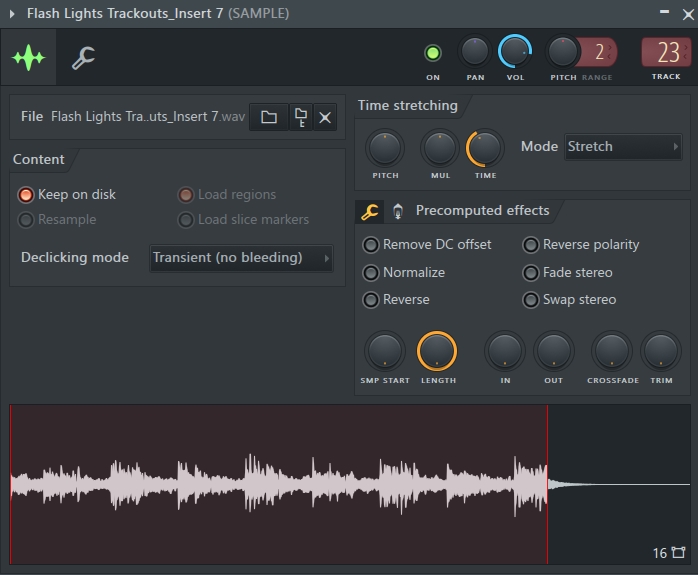Open the sample file browser folder icon
The width and height of the screenshot is (698, 575).
pos(268,117)
